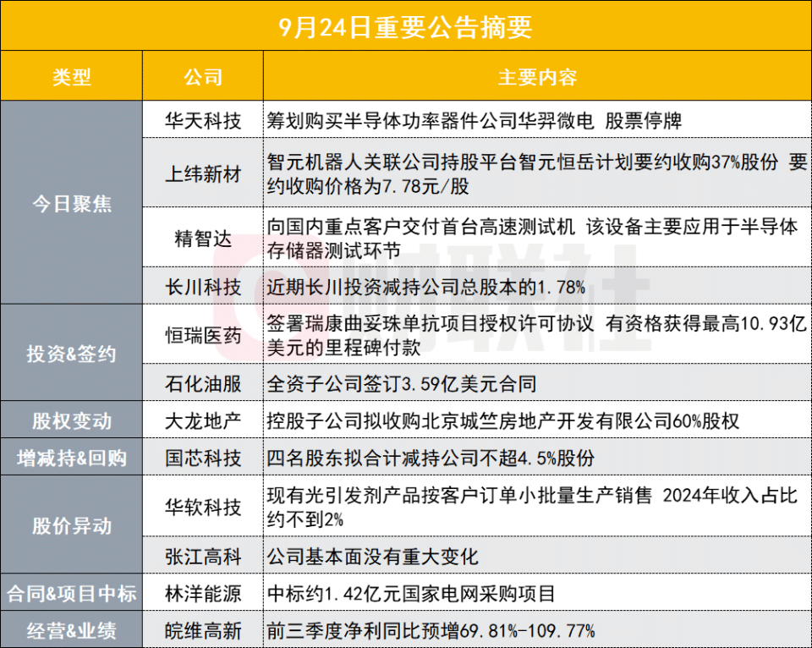Click the company name 上纬新材

point(203,173)
